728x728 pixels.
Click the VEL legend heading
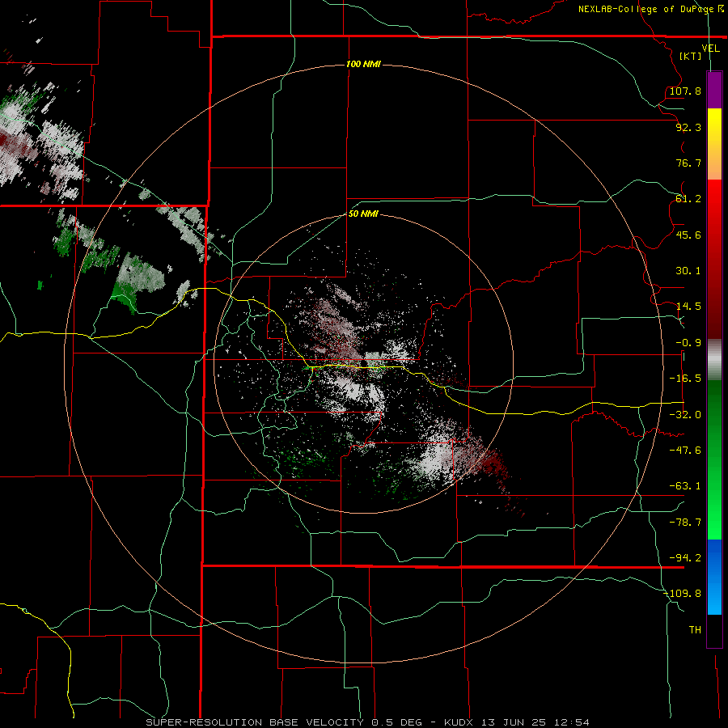click(710, 48)
